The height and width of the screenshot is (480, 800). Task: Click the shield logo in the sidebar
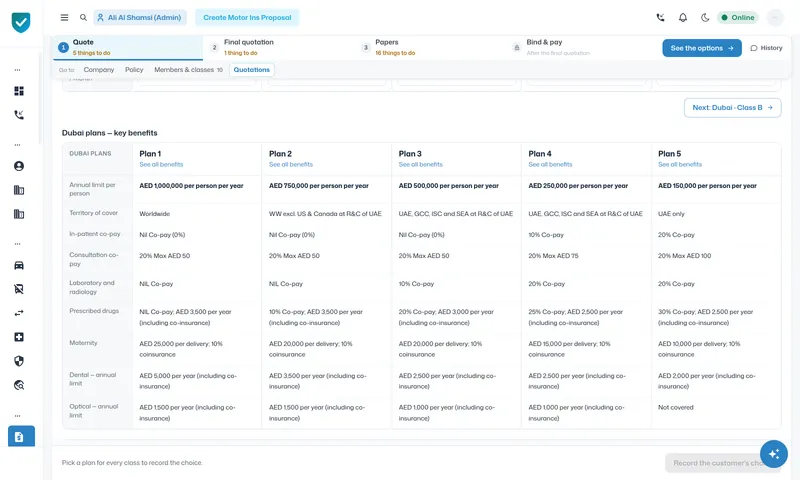click(x=21, y=22)
